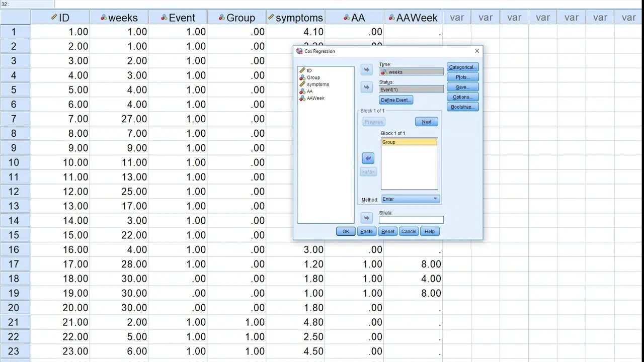Cancel the Cox Regression dialog
Image resolution: width=644 pixels, height=362 pixels.
[409, 231]
